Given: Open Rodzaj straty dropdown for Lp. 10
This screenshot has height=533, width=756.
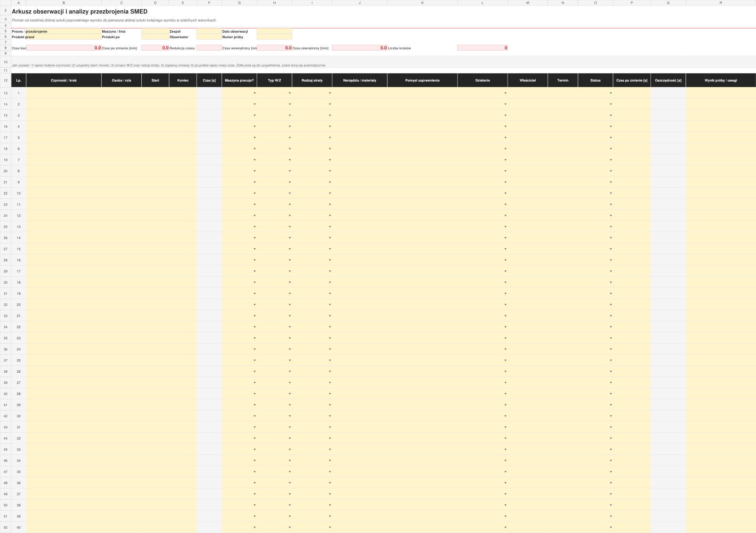Looking at the screenshot, I should pyautogui.click(x=330, y=193).
